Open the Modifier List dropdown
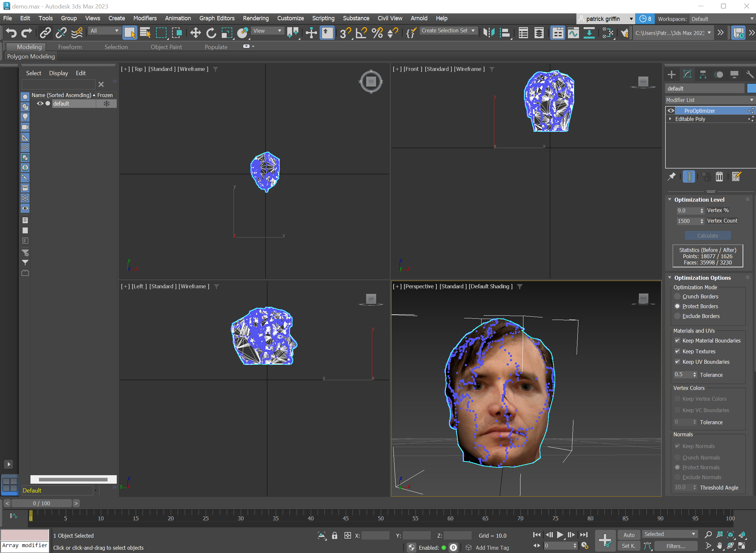This screenshot has height=553, width=756. pos(710,100)
